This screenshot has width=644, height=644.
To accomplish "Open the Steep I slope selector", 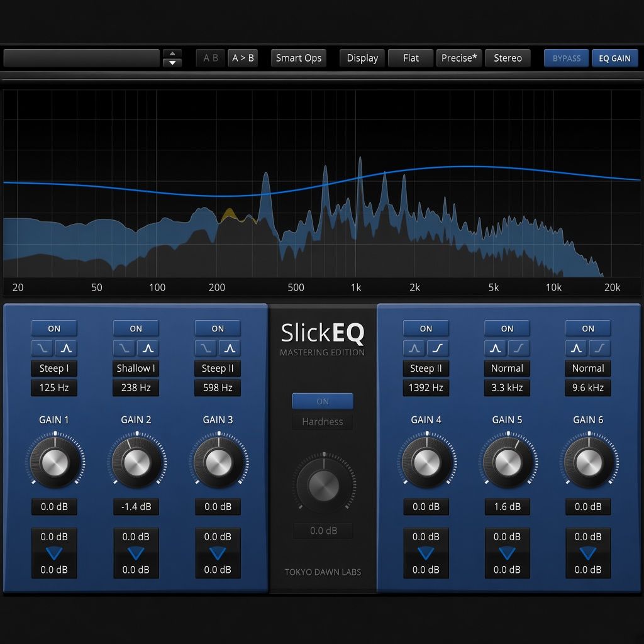I will (54, 369).
